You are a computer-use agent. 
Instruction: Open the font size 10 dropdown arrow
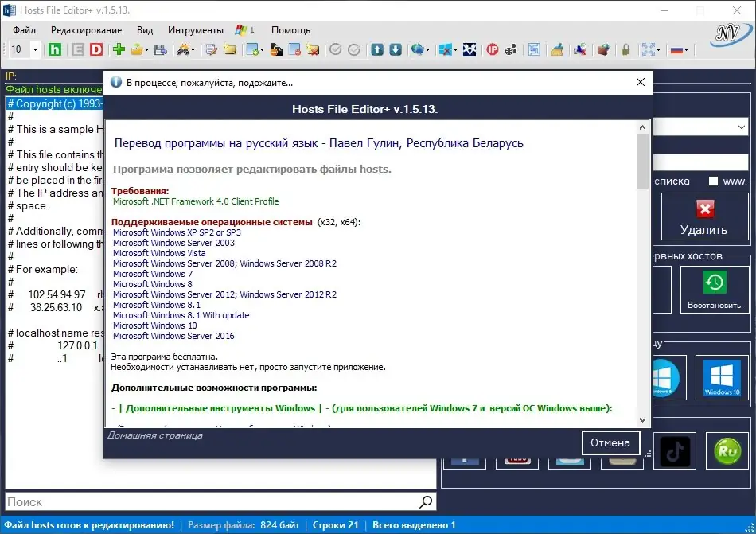click(35, 49)
